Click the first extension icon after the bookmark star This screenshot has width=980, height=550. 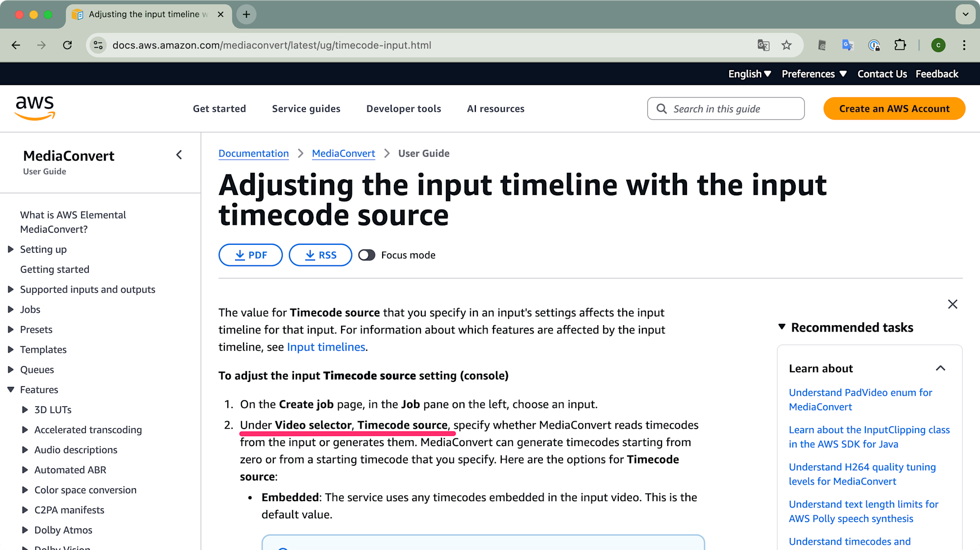[x=822, y=45]
